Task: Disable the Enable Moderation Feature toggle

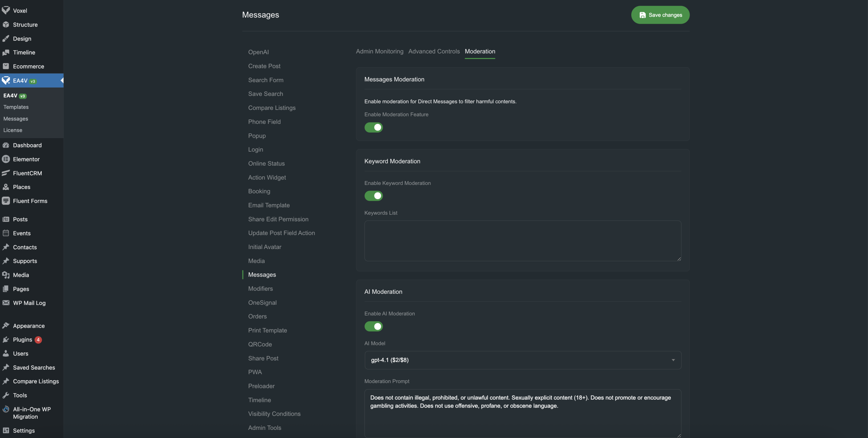Action: [x=373, y=128]
